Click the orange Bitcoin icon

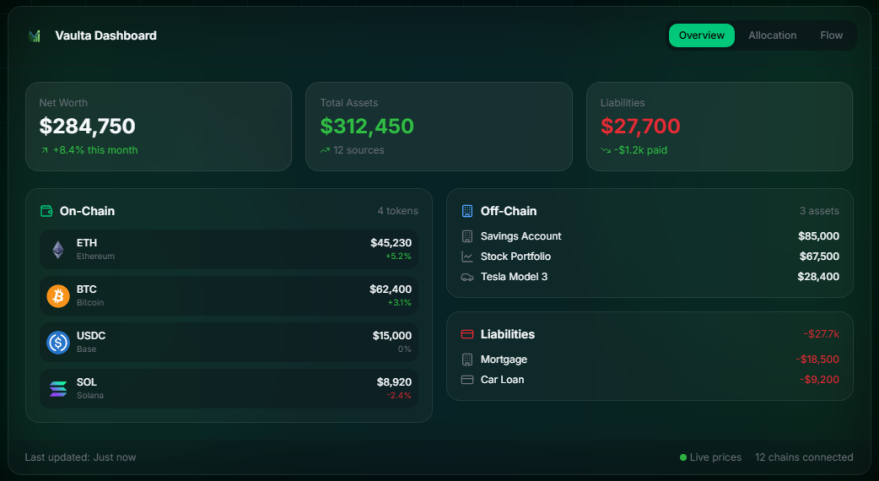tap(58, 296)
